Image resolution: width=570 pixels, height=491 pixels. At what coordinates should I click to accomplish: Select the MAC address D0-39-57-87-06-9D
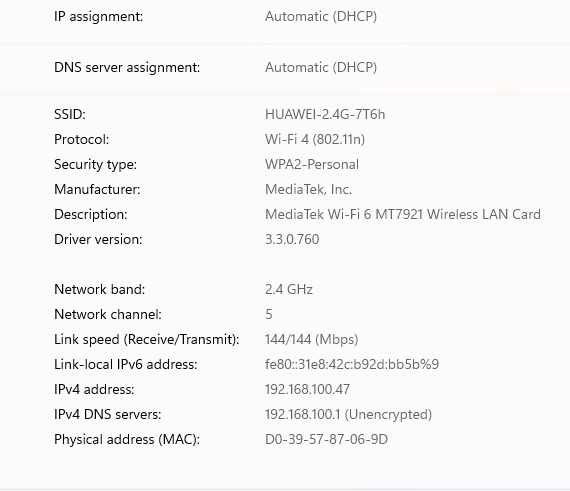[x=326, y=440]
